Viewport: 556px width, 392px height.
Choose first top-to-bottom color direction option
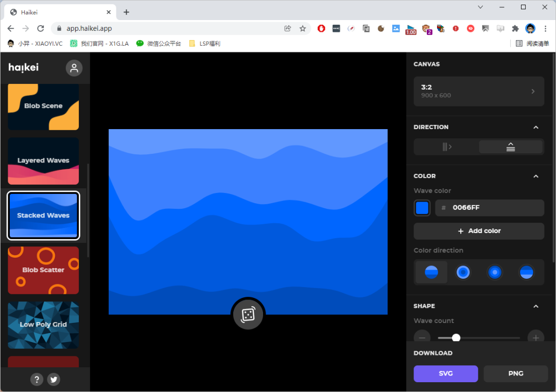431,272
